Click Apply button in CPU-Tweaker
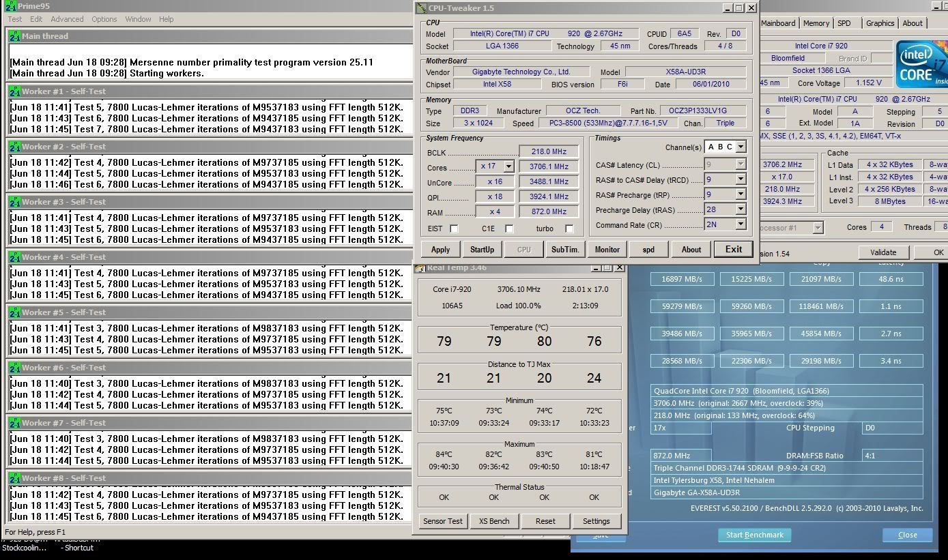The height and width of the screenshot is (560, 948). coord(441,250)
